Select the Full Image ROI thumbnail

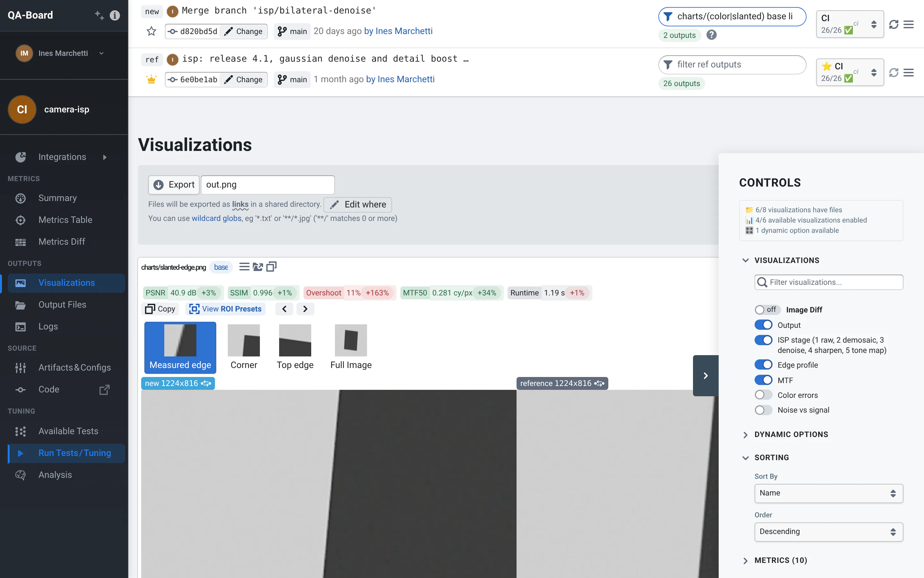351,347
